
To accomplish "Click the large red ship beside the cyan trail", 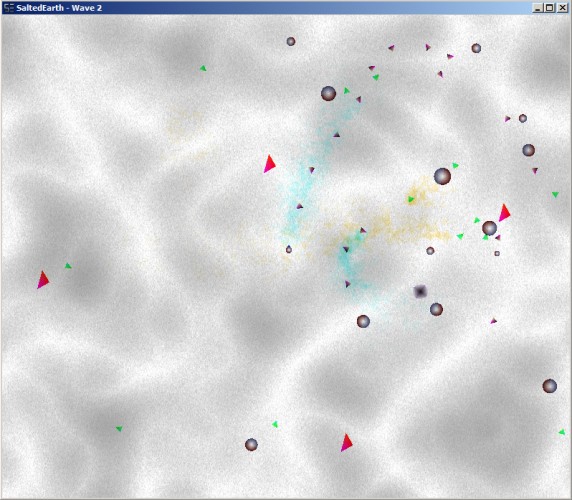I will click(x=269, y=164).
